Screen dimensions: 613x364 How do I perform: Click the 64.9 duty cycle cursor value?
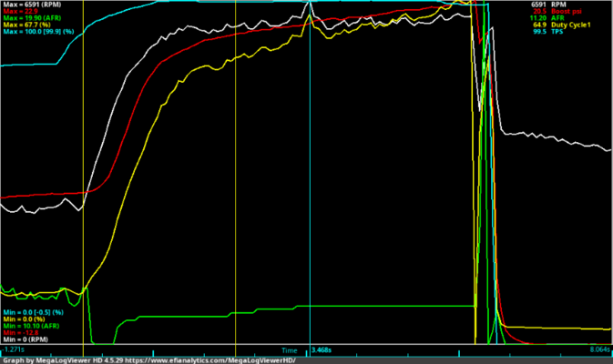click(539, 25)
